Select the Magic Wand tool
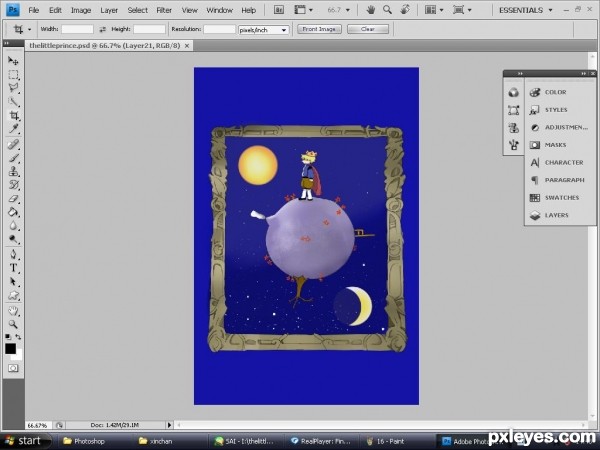600x450 pixels. coord(13,102)
